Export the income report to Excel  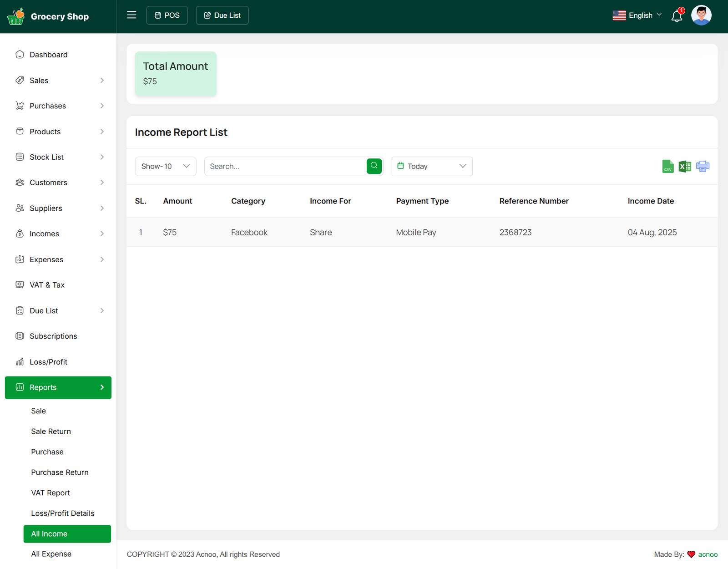[685, 167]
